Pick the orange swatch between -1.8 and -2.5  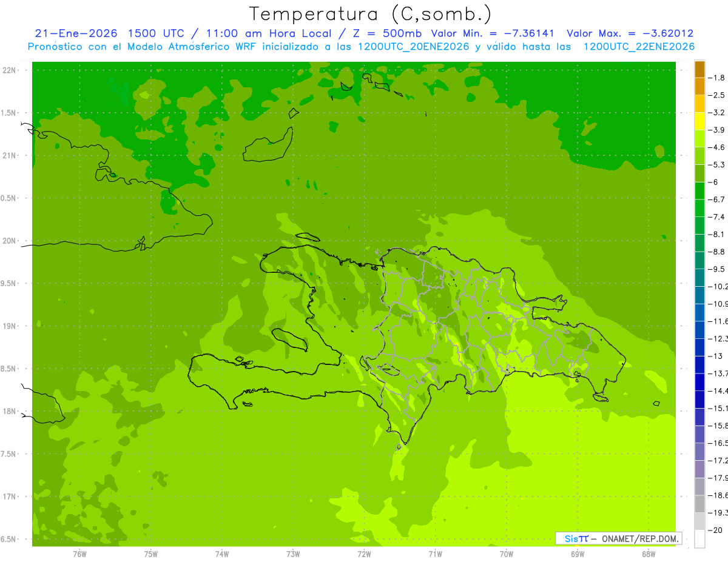click(x=699, y=86)
